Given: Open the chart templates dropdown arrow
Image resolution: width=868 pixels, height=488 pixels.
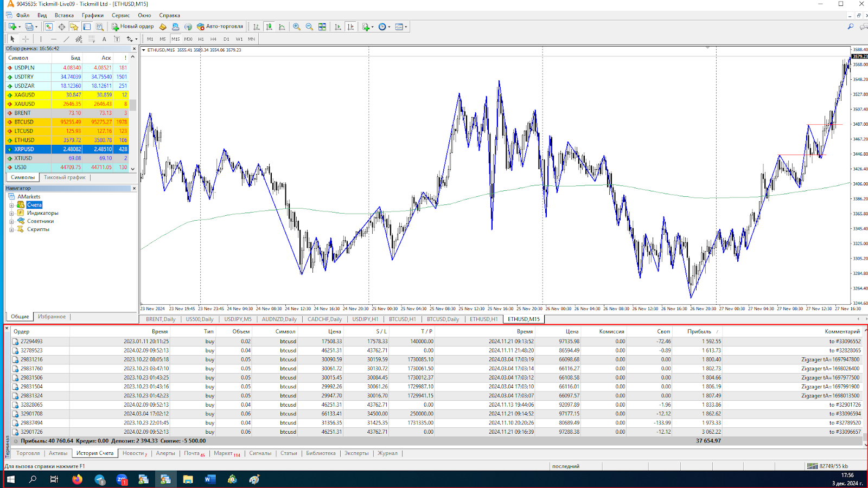Looking at the screenshot, I should 406,27.
